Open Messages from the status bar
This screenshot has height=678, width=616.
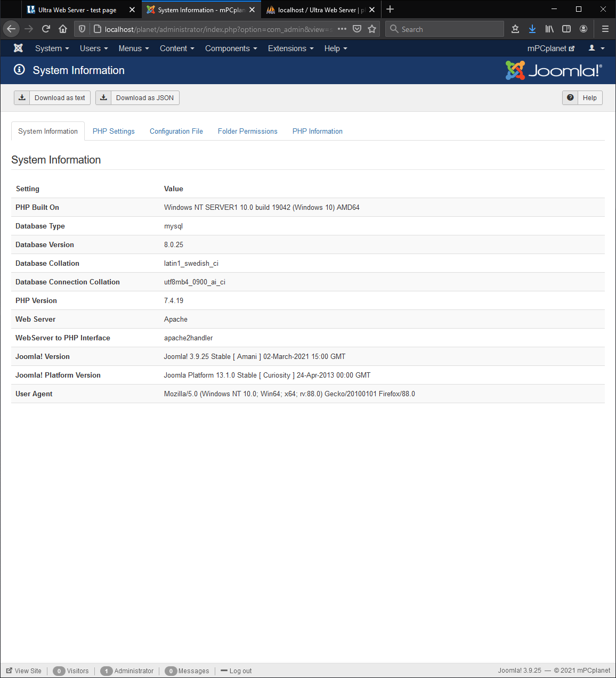pos(187,671)
